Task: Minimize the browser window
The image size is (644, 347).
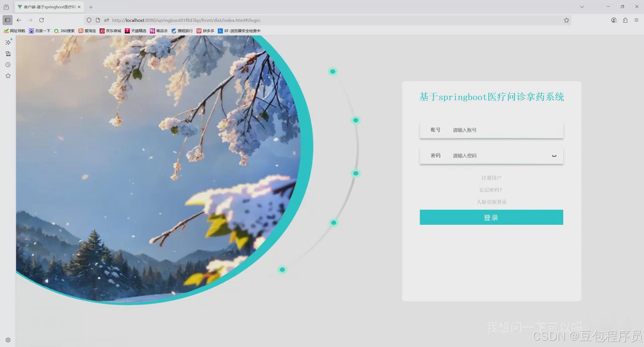Action: (x=608, y=7)
